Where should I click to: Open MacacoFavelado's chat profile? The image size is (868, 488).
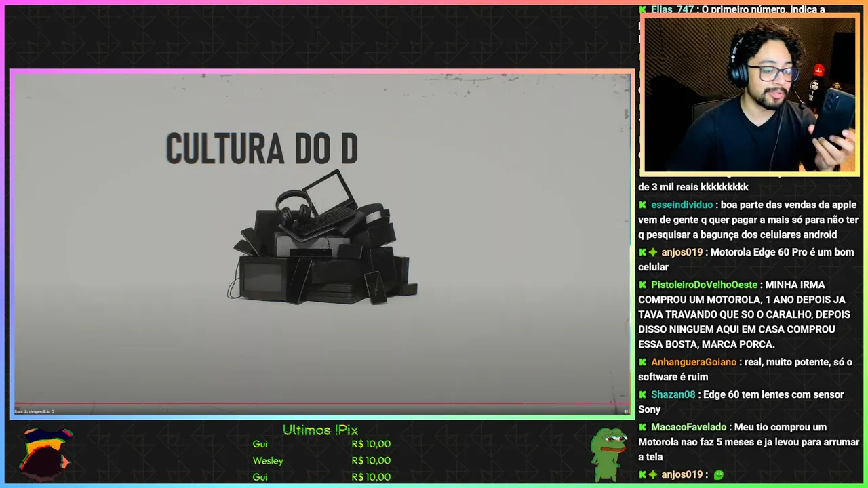(689, 427)
